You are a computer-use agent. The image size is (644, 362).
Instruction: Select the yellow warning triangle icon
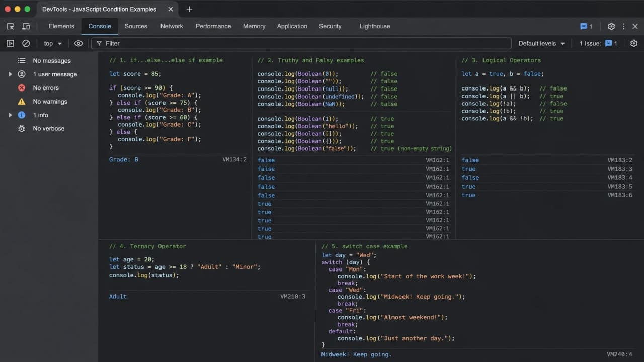[22, 101]
